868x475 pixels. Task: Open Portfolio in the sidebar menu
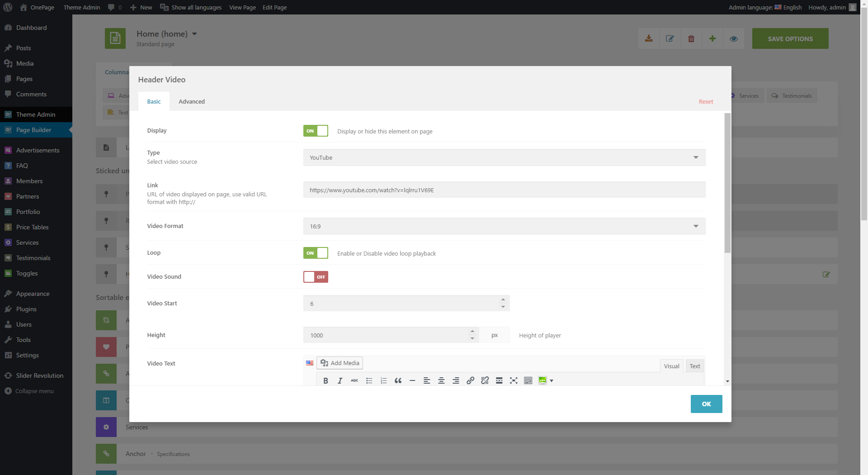(x=36, y=212)
